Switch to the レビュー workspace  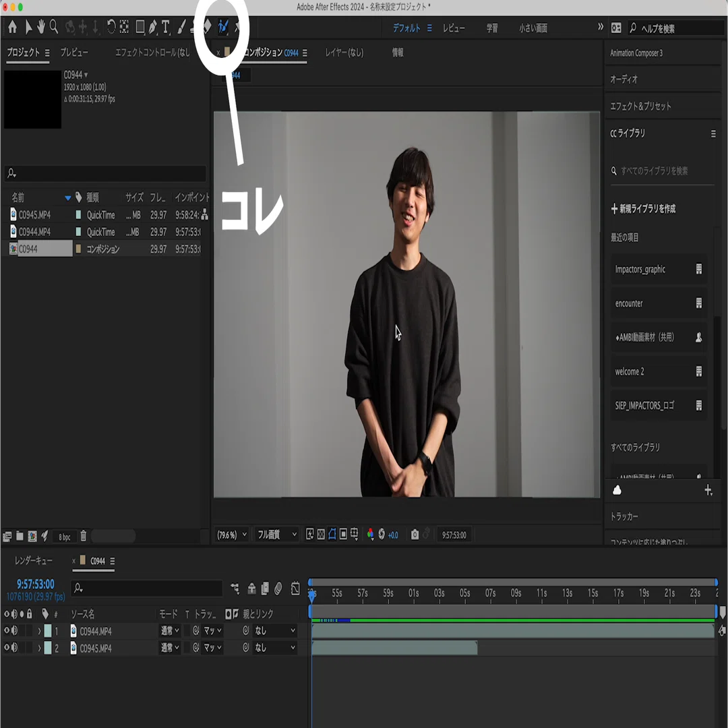click(x=453, y=28)
